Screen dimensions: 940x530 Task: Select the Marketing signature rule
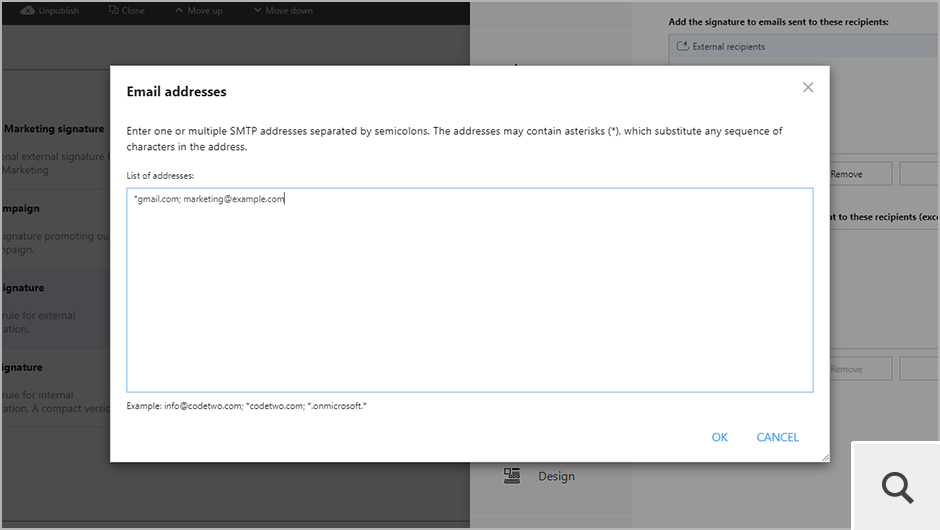click(x=56, y=149)
